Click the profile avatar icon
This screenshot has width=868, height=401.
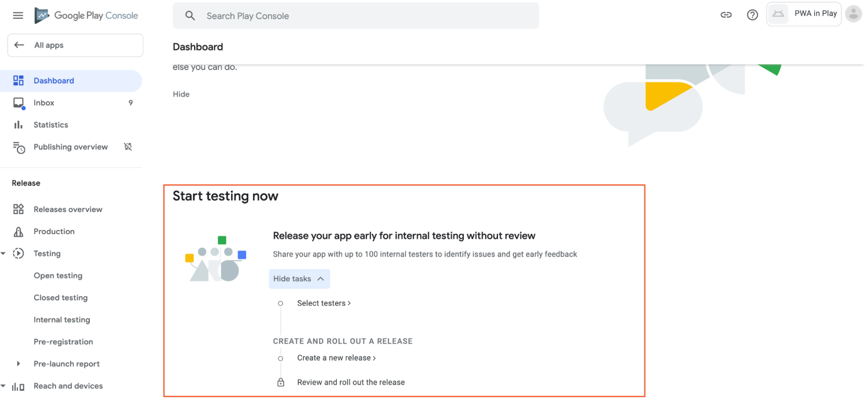pos(853,13)
